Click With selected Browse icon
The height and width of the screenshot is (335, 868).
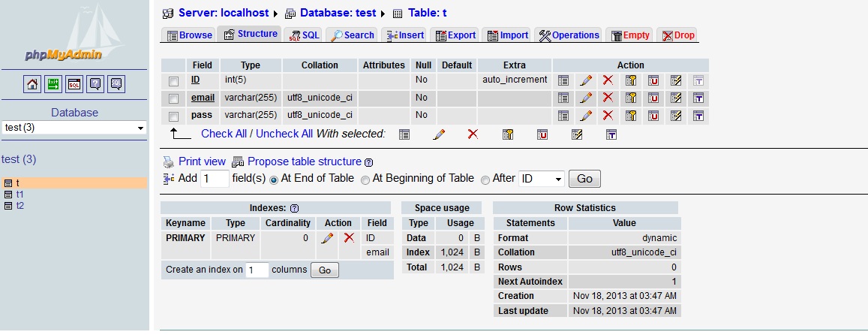point(404,134)
